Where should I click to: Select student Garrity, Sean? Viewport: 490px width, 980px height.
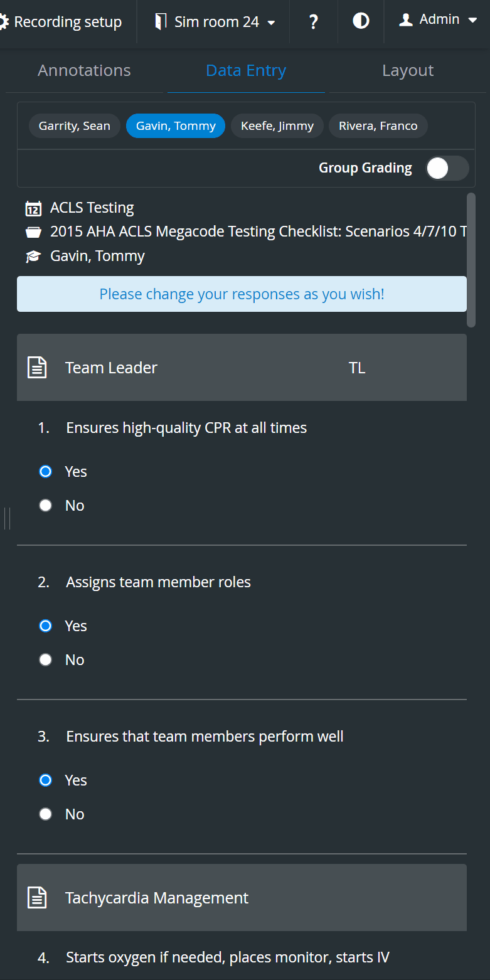coord(75,126)
